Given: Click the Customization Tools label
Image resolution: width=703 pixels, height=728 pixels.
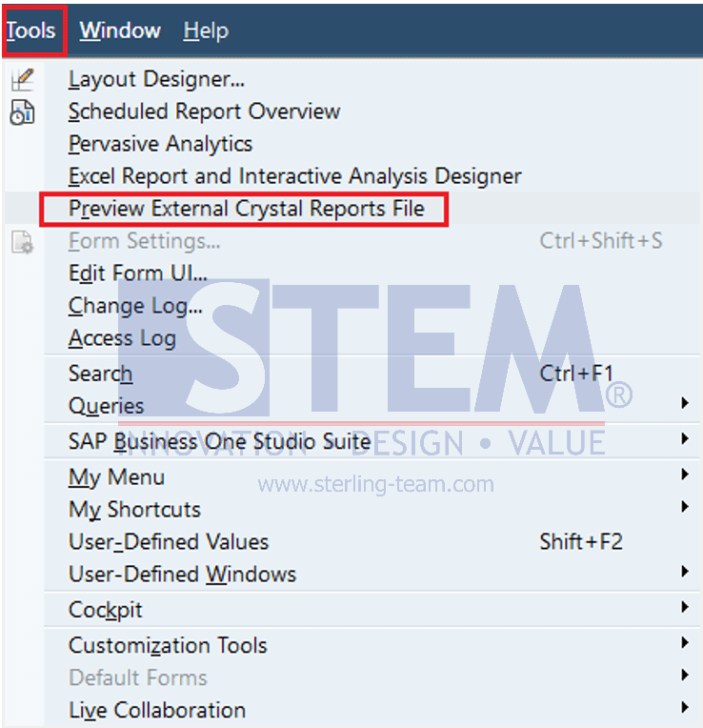Looking at the screenshot, I should click(168, 646).
